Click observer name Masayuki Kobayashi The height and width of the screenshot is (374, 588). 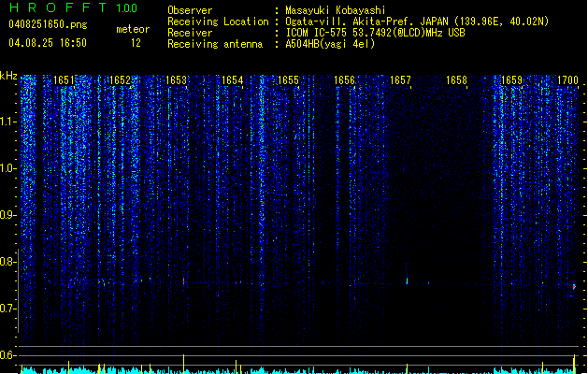[336, 10]
